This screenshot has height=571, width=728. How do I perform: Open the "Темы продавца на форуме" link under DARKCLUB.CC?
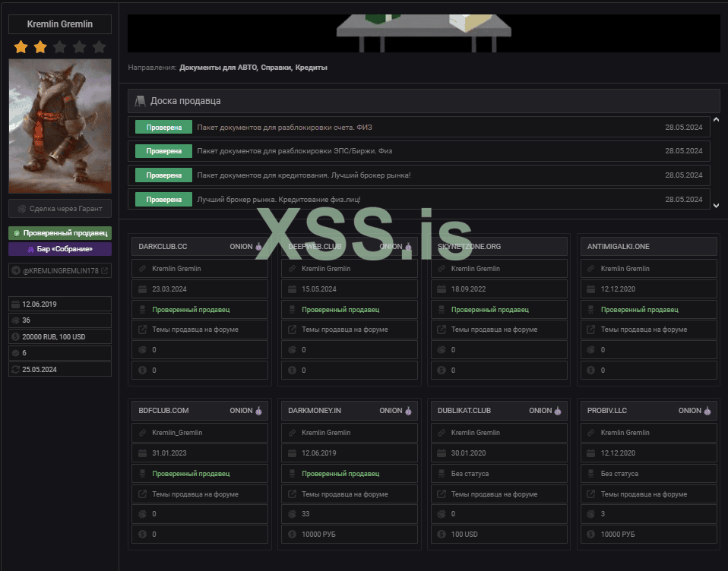coord(195,330)
